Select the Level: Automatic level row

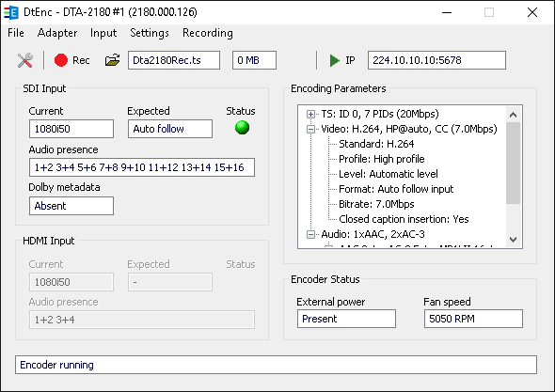[x=388, y=174]
